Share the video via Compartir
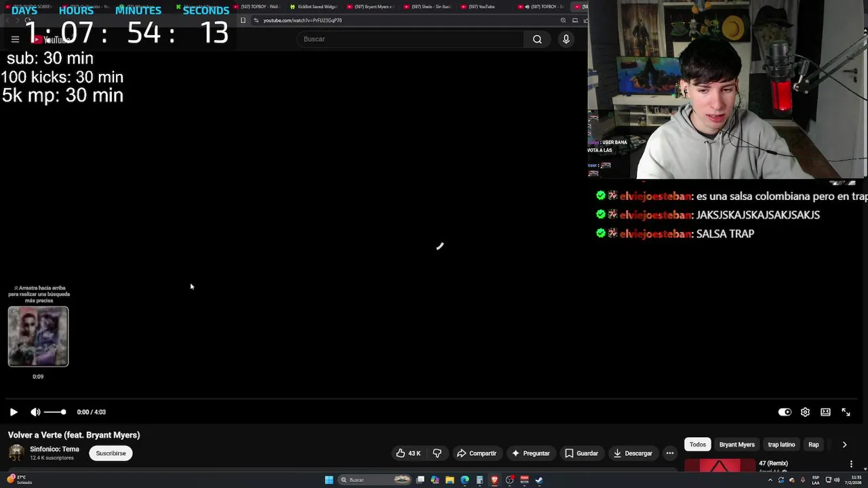Screen dimensions: 868x488 pyautogui.click(x=477, y=453)
